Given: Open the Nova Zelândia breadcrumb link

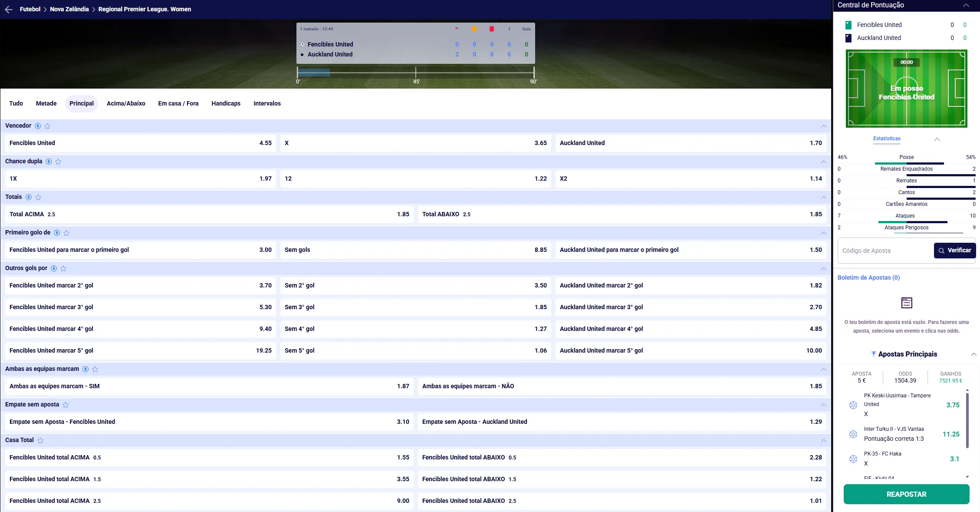Looking at the screenshot, I should tap(69, 9).
